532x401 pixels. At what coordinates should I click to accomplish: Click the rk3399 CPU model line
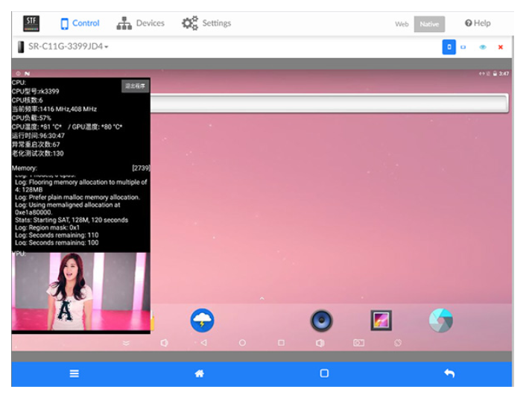tap(35, 92)
